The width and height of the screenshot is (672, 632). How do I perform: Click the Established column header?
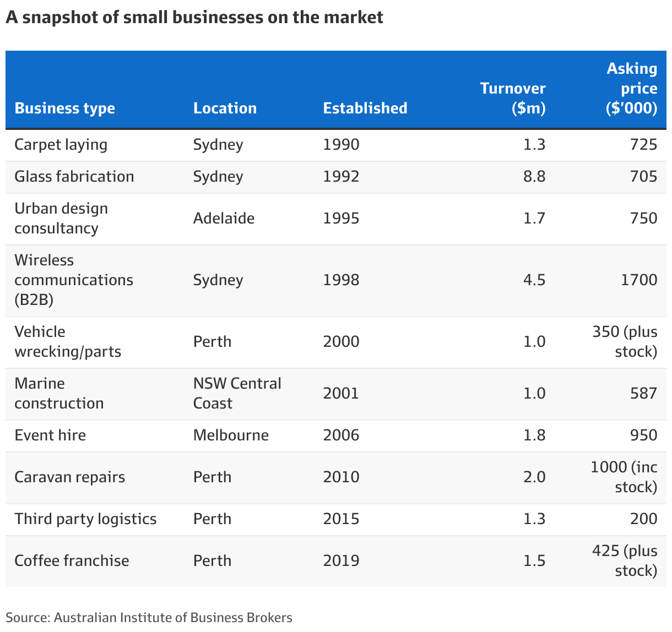[365, 108]
